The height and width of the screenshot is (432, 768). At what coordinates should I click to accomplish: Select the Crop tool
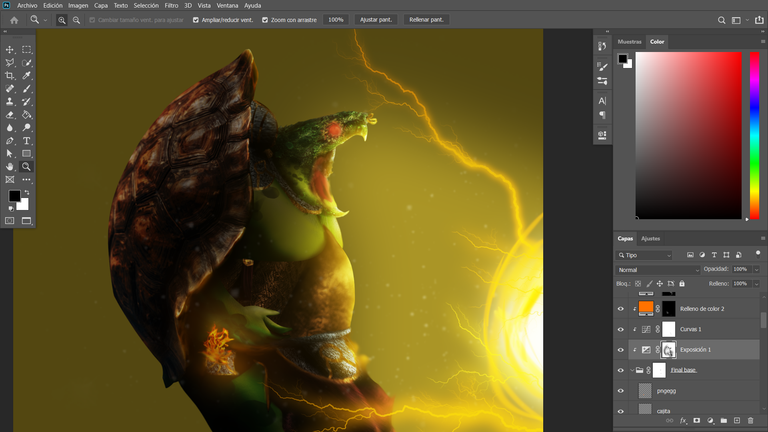click(x=10, y=75)
